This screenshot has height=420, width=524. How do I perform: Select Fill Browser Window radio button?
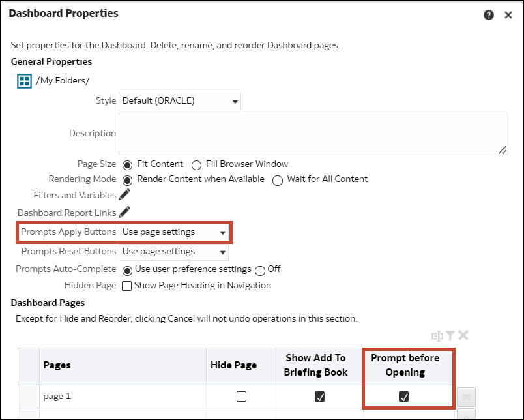click(197, 165)
